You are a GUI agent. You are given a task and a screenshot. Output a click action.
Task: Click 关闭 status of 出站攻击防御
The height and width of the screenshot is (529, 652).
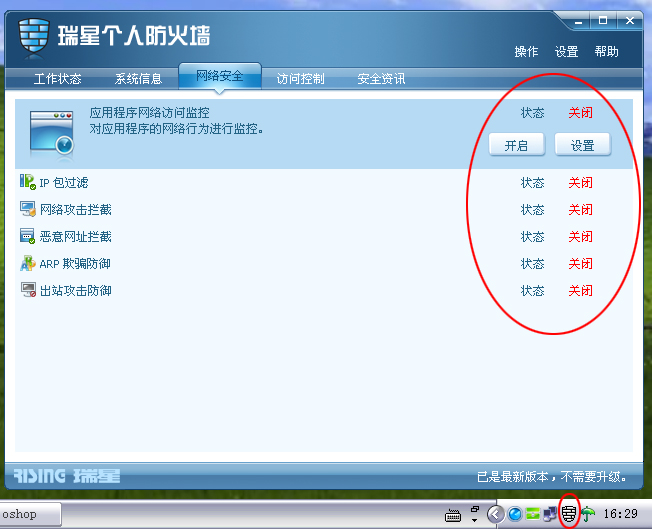[x=580, y=291]
